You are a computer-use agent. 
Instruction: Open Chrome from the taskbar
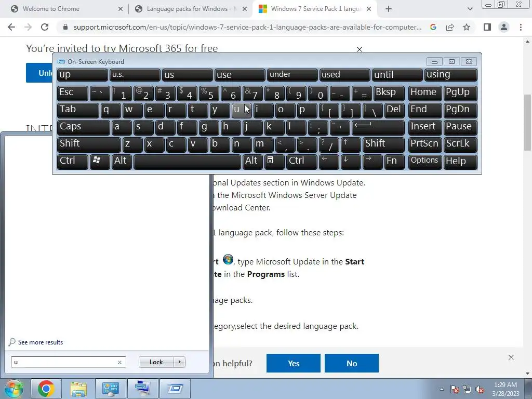pyautogui.click(x=46, y=389)
